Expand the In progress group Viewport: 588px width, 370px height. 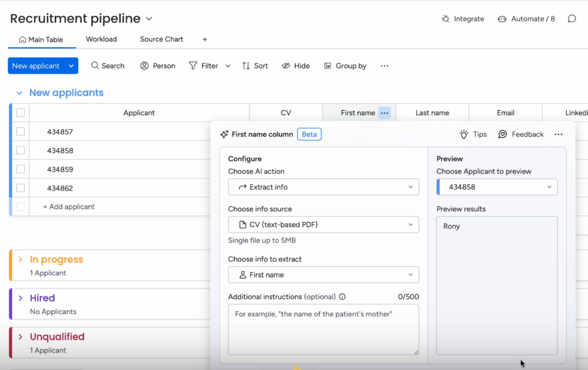point(20,259)
